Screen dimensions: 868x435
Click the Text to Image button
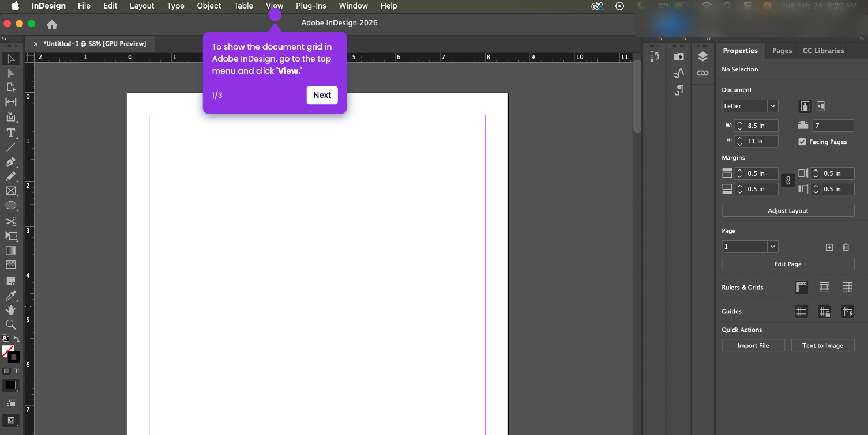pos(822,346)
